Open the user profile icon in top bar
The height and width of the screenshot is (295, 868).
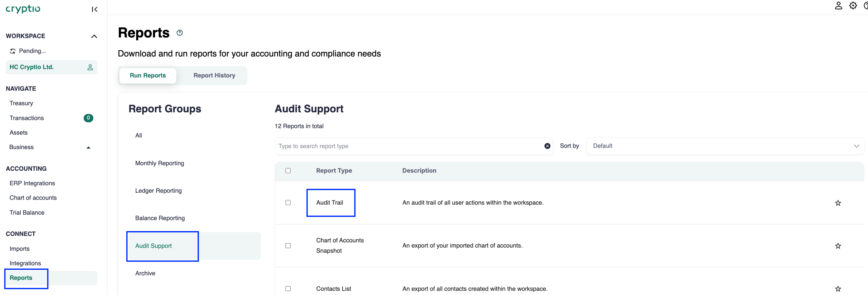point(838,6)
